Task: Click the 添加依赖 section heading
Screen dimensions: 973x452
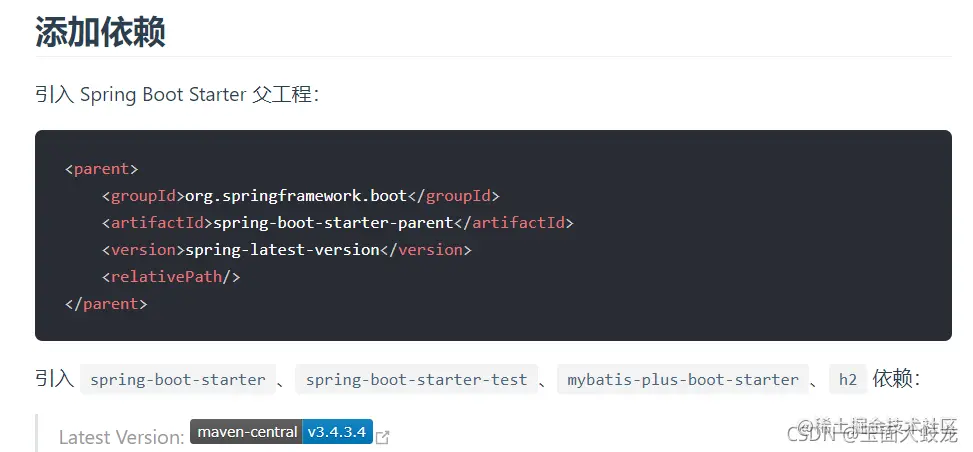Action: pyautogui.click(x=100, y=32)
